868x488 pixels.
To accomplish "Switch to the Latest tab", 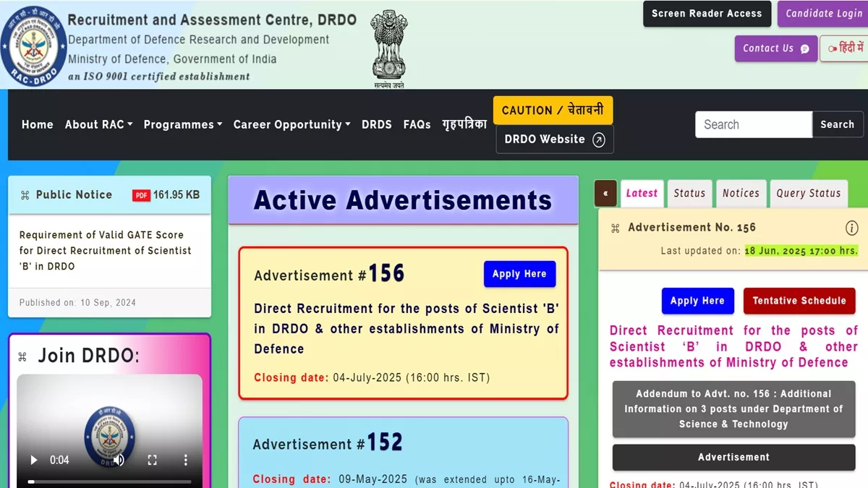I will pyautogui.click(x=642, y=194).
